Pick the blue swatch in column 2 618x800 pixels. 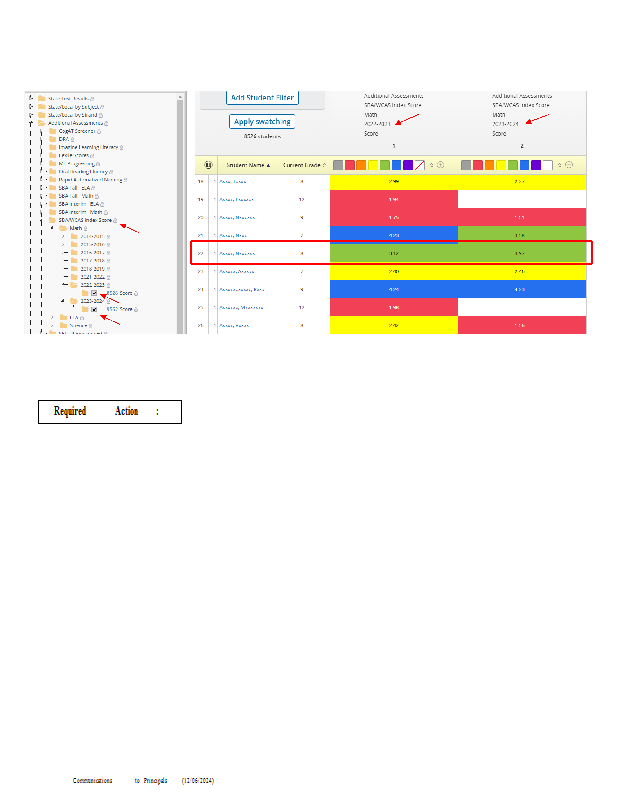coord(525,165)
